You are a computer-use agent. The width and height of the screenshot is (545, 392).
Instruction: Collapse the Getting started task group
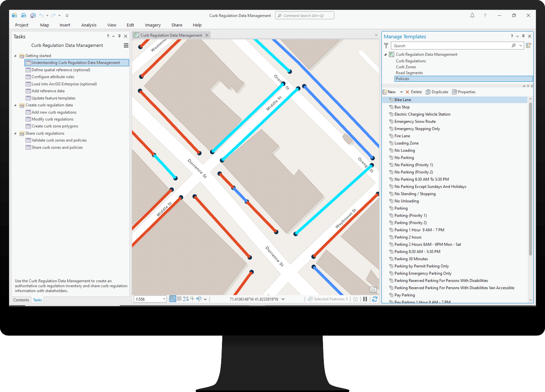(x=15, y=56)
